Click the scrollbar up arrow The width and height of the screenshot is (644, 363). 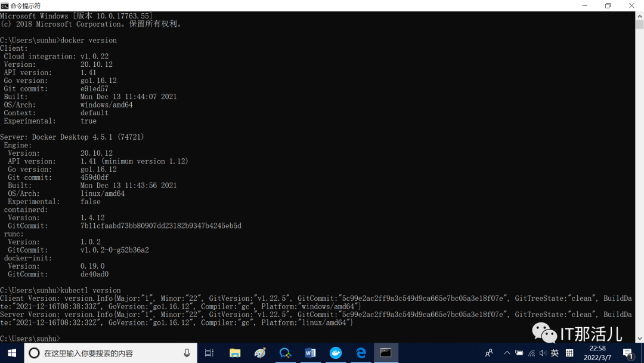pyautogui.click(x=639, y=16)
